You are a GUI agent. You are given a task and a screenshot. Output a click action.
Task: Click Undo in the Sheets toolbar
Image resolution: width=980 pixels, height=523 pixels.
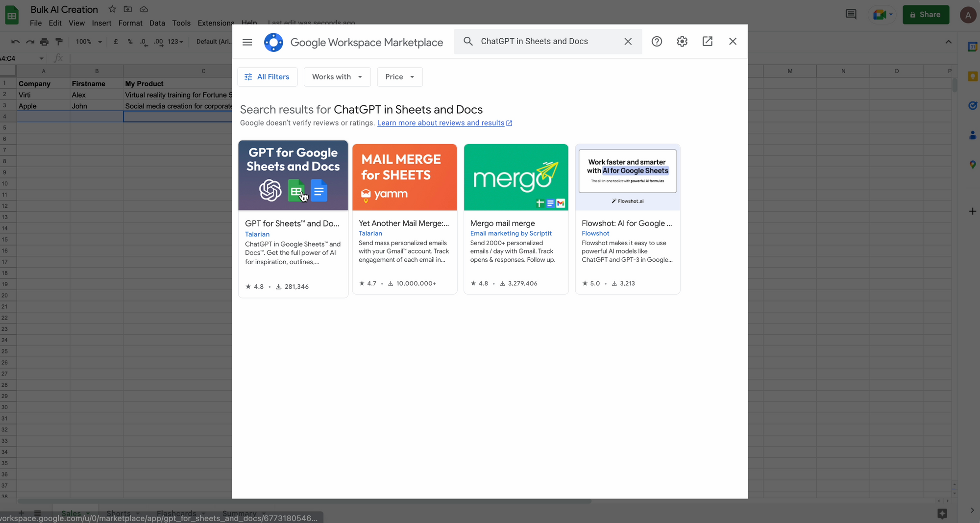pos(15,42)
